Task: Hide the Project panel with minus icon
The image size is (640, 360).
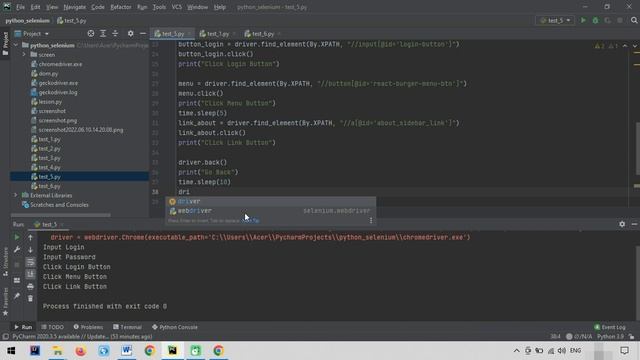Action: (x=143, y=33)
